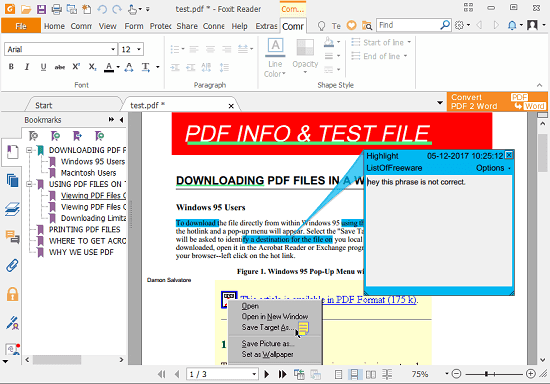The height and width of the screenshot is (384, 550).
Task: Select the Macintosh Users bookmark
Action: [x=88, y=173]
